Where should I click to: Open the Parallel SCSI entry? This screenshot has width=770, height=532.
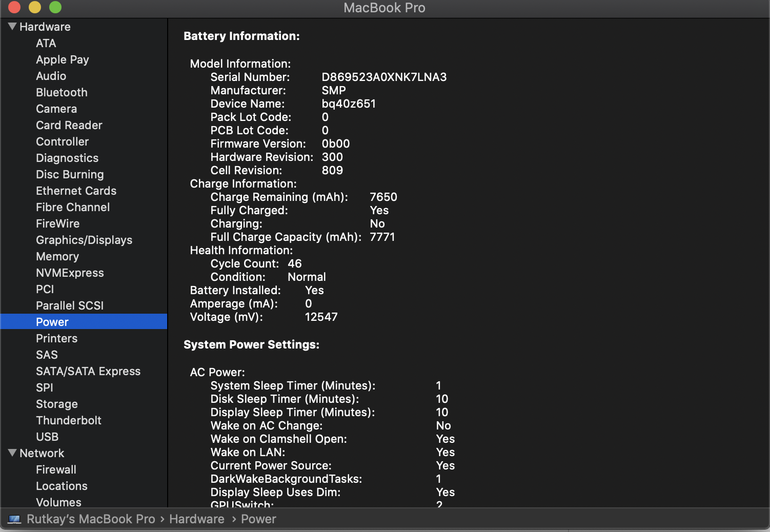coord(70,305)
